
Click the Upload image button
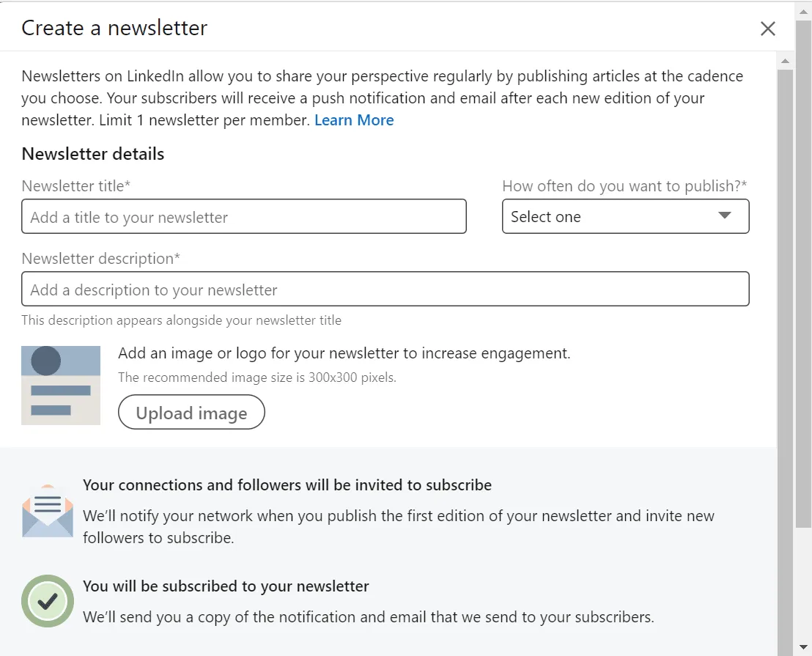pyautogui.click(x=191, y=412)
